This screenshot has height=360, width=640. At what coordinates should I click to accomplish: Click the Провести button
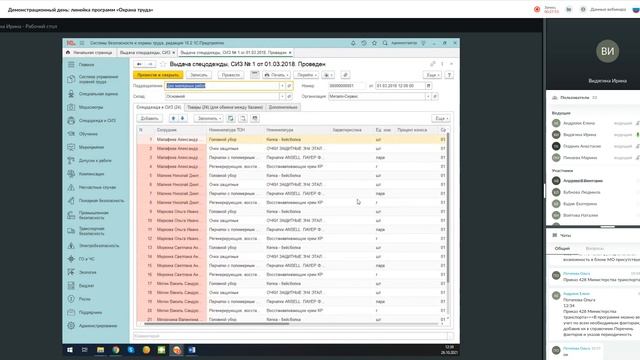[231, 75]
